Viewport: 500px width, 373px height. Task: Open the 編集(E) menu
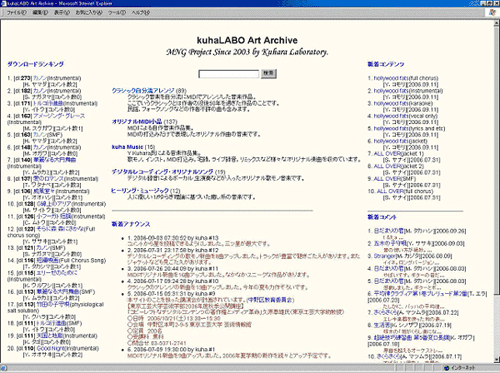pyautogui.click(x=40, y=13)
